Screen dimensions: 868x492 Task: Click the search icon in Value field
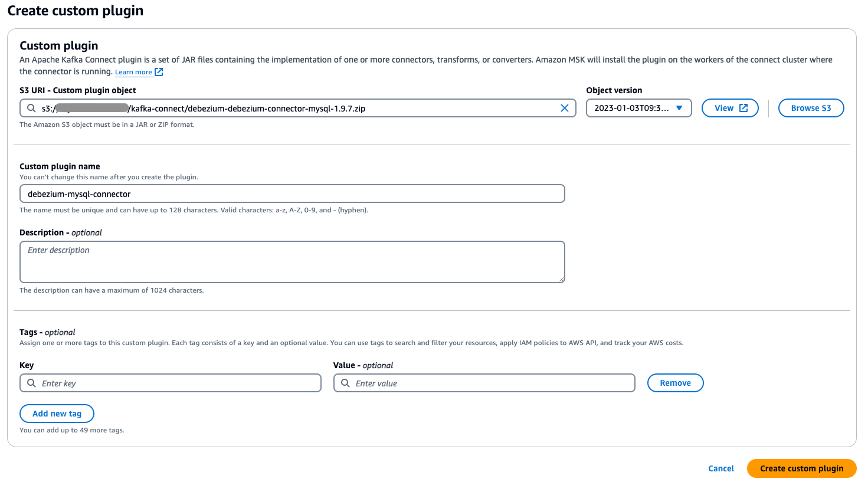click(x=345, y=383)
